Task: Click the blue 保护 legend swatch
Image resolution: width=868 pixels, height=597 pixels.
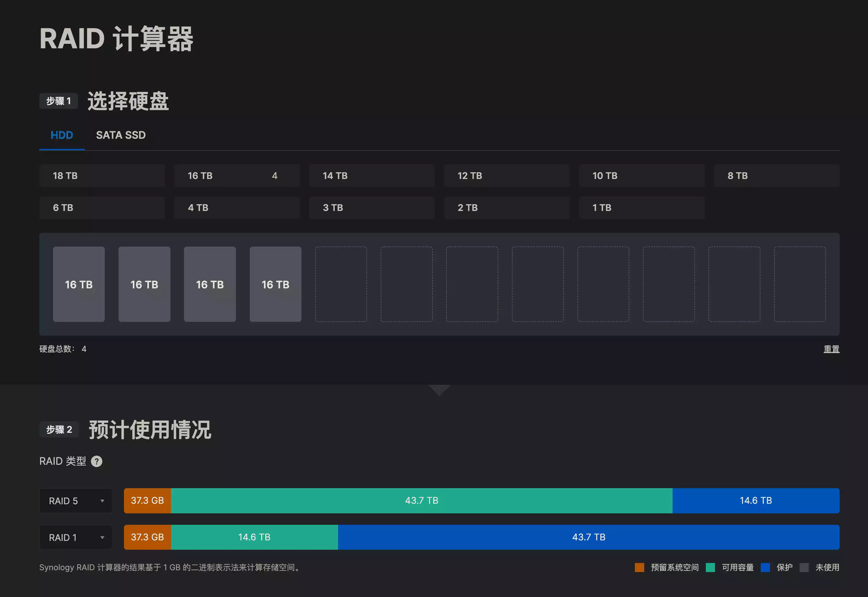Action: coord(765,567)
